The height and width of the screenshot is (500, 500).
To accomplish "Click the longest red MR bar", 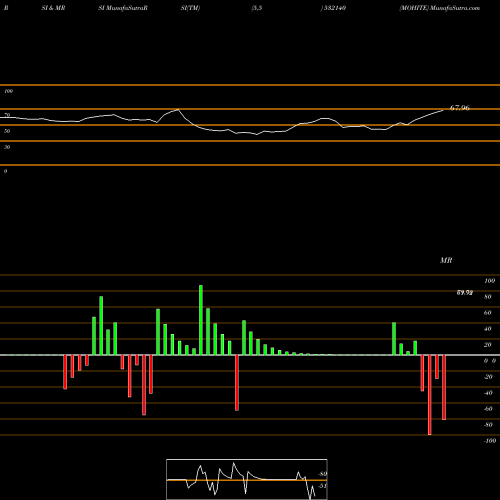I will 429,395.
